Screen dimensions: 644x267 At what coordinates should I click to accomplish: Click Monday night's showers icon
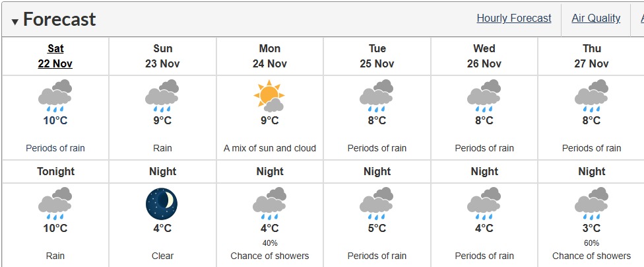pos(269,203)
